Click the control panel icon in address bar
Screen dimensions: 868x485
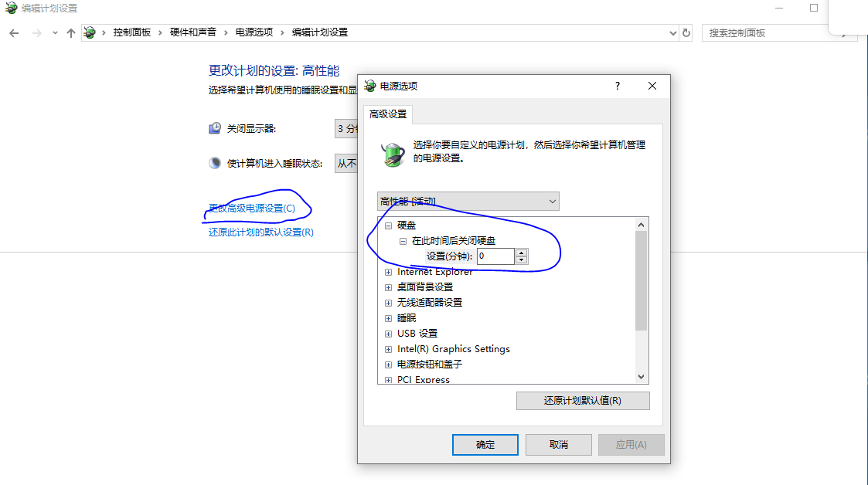(90, 32)
